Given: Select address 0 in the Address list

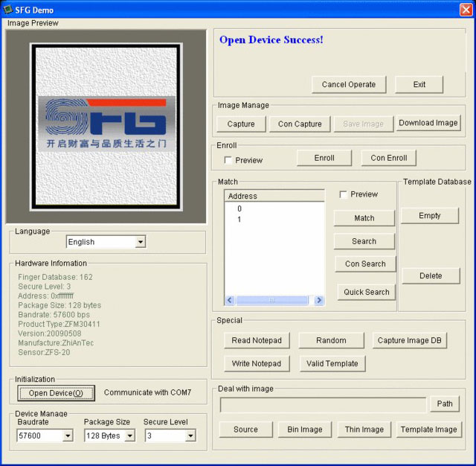Looking at the screenshot, I should click(x=239, y=209).
